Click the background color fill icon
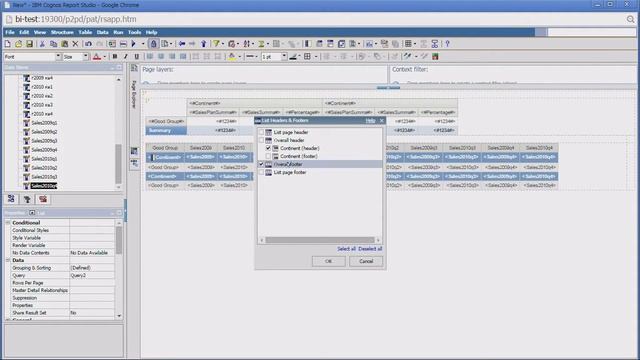 click(232, 57)
